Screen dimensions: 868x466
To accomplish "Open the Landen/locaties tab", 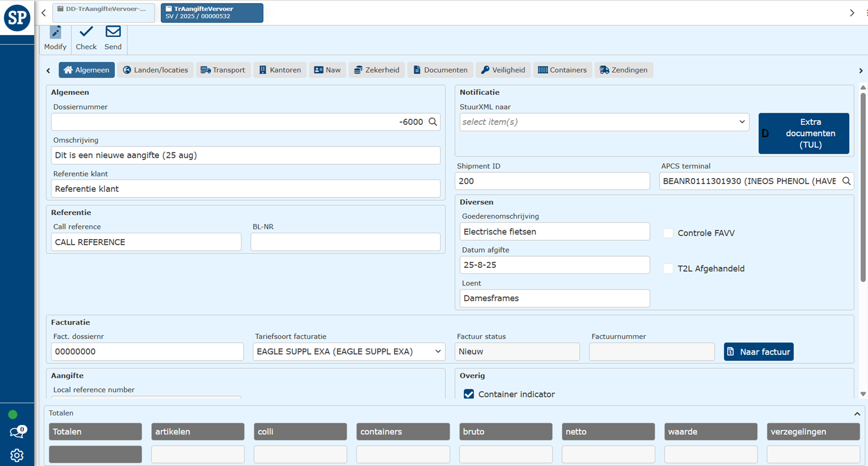I will pyautogui.click(x=155, y=70).
